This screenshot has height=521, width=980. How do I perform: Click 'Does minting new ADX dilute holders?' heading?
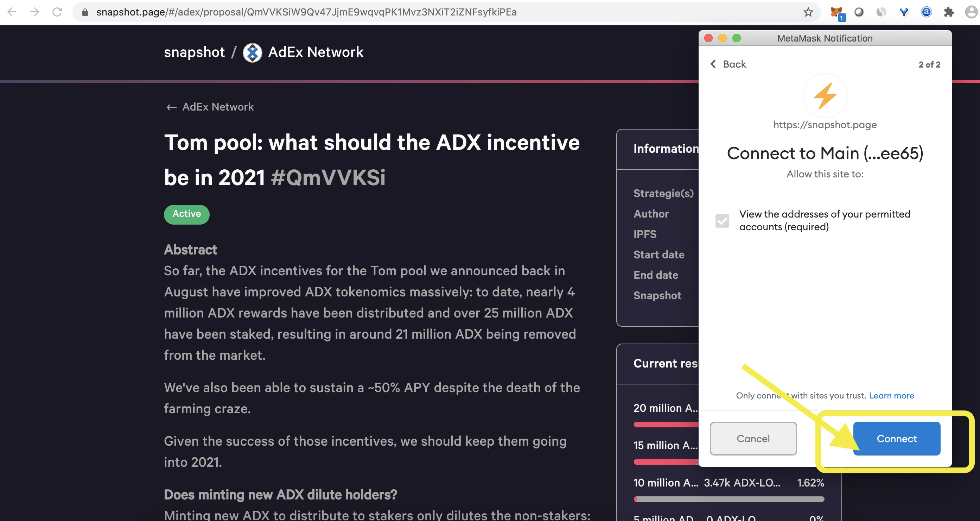click(x=280, y=494)
